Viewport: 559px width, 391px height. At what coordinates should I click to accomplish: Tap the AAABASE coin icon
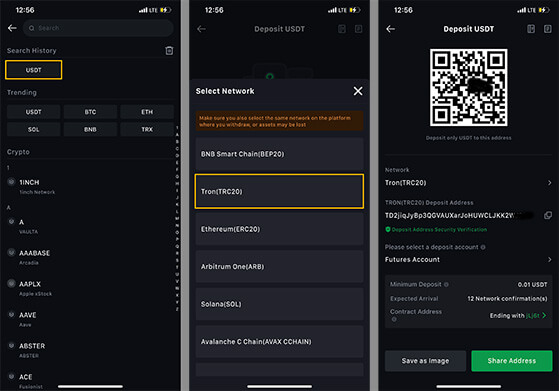coord(11,252)
